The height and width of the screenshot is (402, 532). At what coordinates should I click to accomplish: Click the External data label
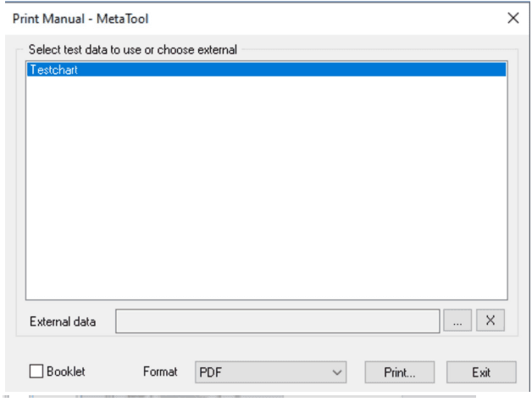(x=63, y=322)
